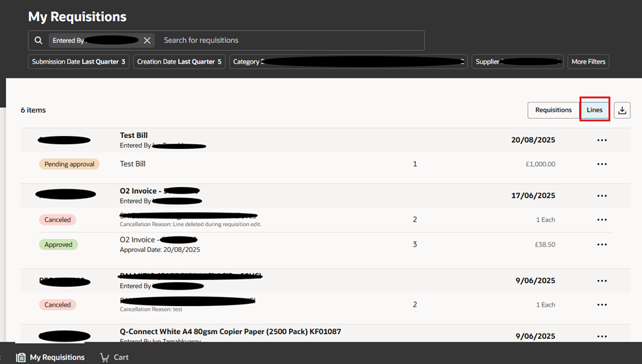Open the Creation Date Last Quarter filter

pos(179,61)
